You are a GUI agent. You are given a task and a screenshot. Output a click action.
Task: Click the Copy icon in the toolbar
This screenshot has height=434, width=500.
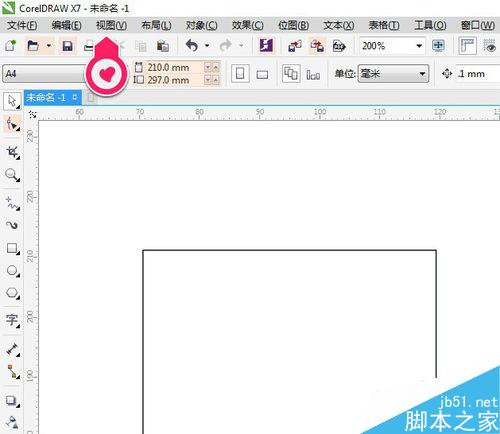coord(141,46)
